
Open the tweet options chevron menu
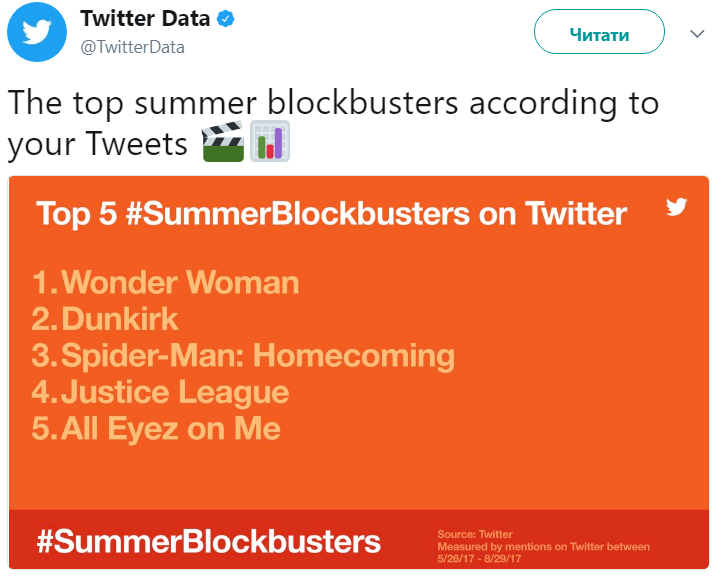697,34
